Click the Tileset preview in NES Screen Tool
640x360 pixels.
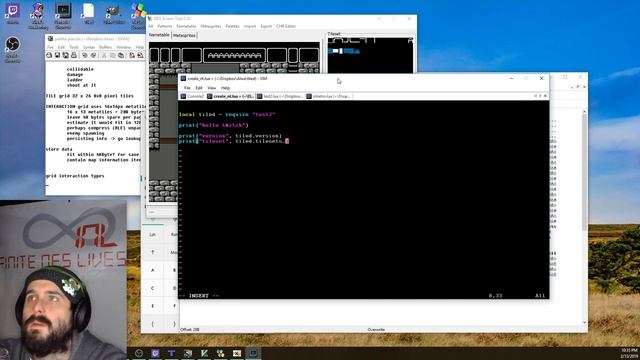(371, 55)
